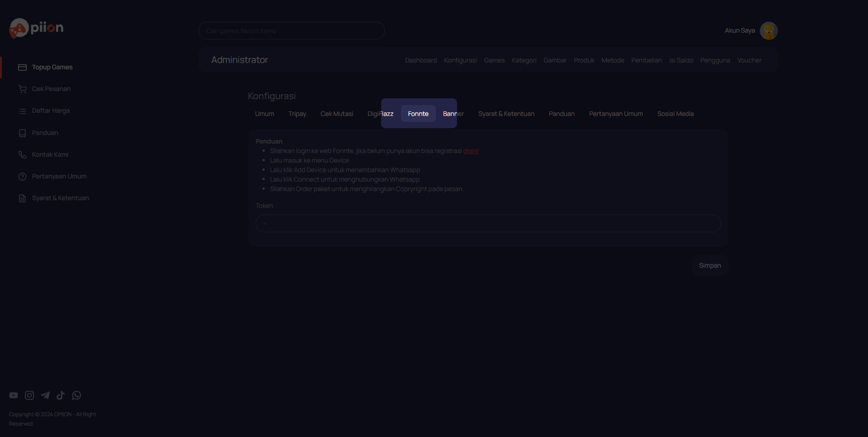Open the Akun Saya account link
Viewport: 868px width, 437px height.
pyautogui.click(x=740, y=30)
